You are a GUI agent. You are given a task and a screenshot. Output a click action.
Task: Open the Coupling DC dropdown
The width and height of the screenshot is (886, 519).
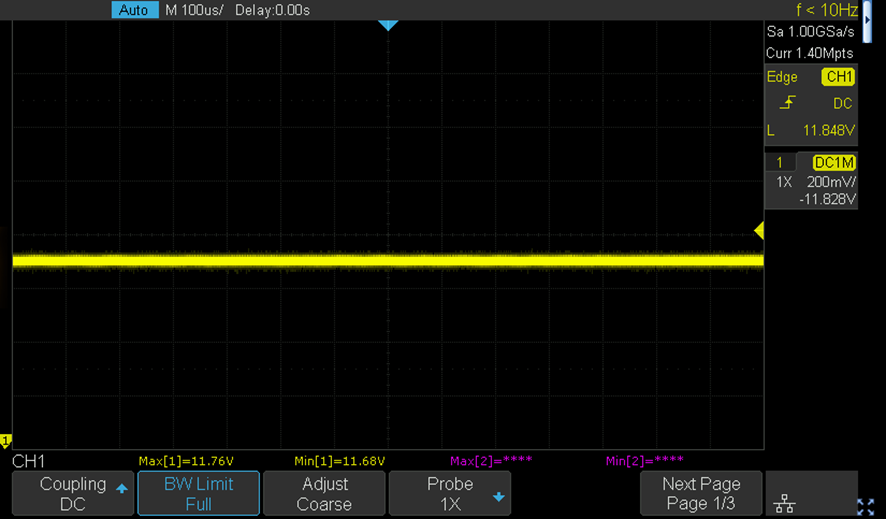tap(73, 494)
